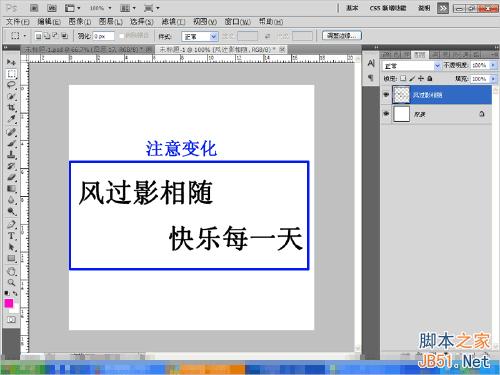Select the Hand tool
Image resolution: width=500 pixels, height=375 pixels.
click(x=11, y=271)
